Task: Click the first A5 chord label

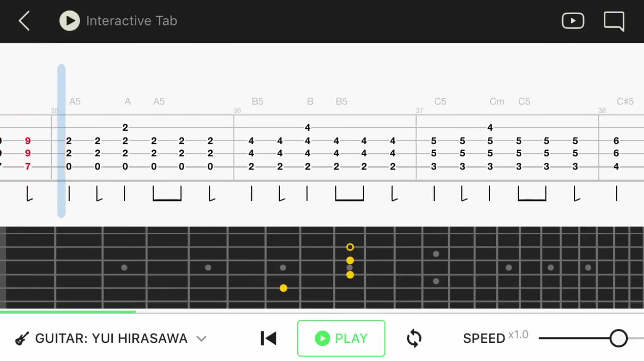Action: pyautogui.click(x=75, y=102)
